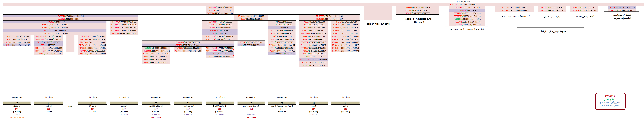This screenshot has height=123, width=644.
Task: Select the "Iranian Mossawi Line" label
Action: point(378,24)
